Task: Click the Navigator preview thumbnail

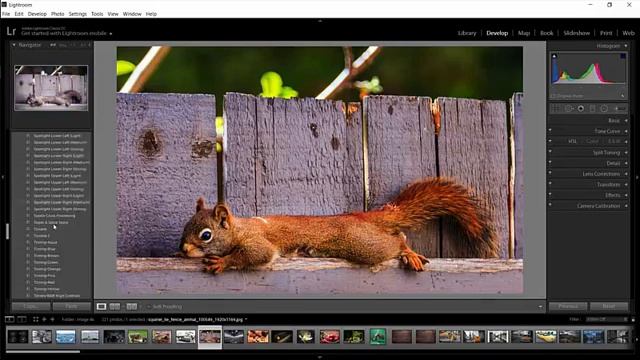Action: 51,88
